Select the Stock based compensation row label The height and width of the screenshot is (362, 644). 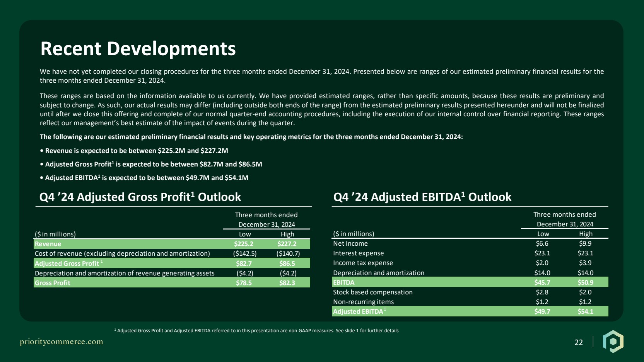(x=372, y=292)
